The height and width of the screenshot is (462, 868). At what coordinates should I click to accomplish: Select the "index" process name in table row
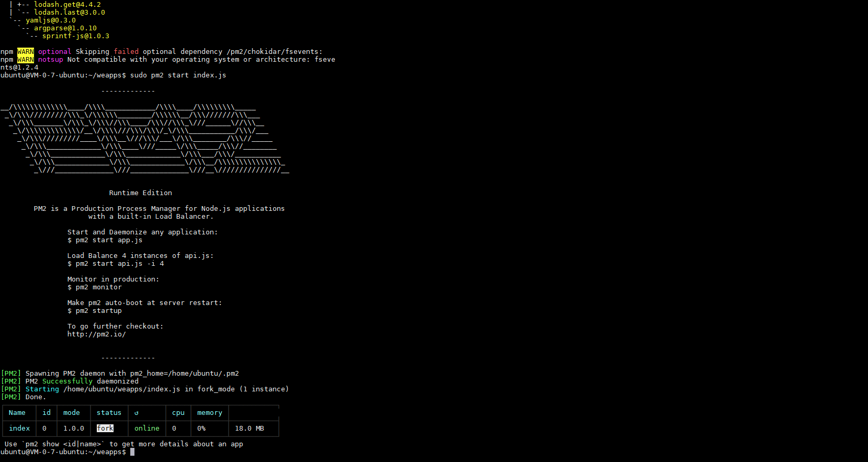coord(19,429)
